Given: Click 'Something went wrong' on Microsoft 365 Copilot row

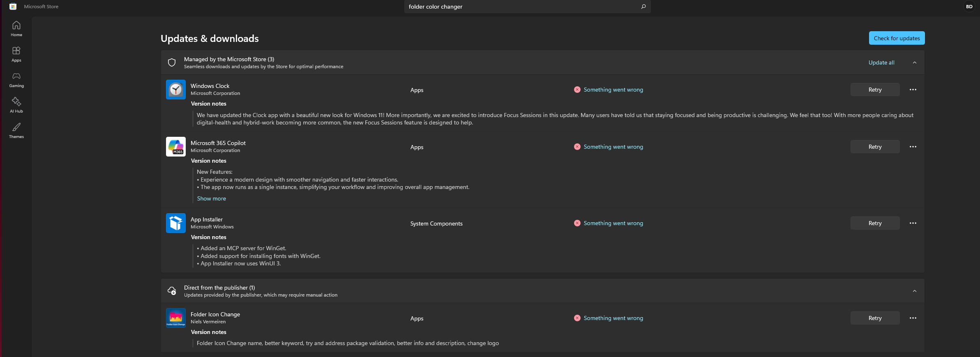Looking at the screenshot, I should tap(613, 147).
